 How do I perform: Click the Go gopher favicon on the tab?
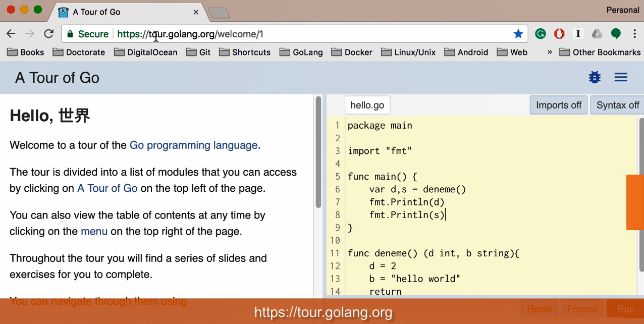63,12
